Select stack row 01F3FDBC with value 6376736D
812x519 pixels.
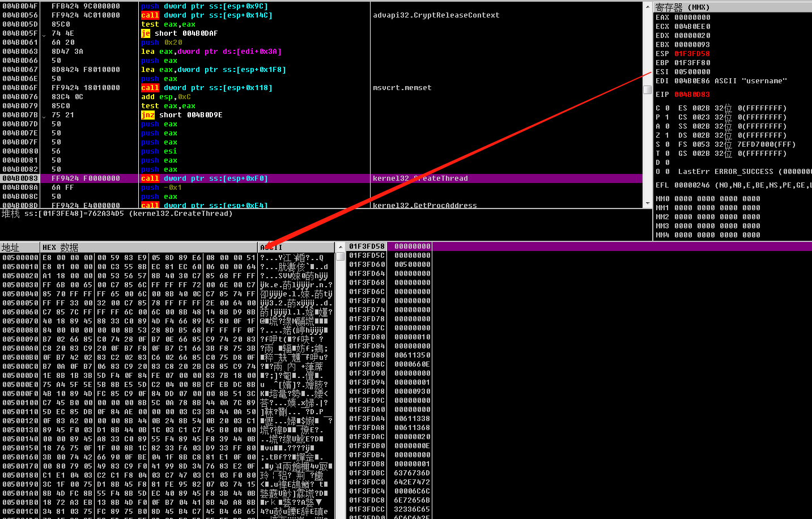coord(579,473)
